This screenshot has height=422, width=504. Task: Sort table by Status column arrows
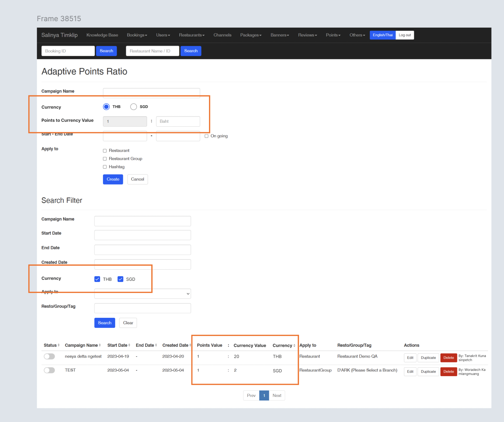tap(59, 345)
